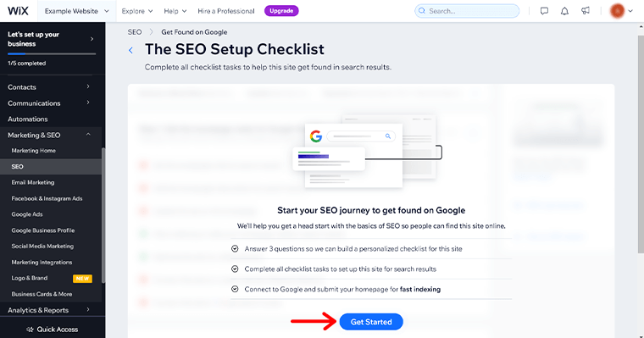Image resolution: width=644 pixels, height=338 pixels.
Task: Click the search magnifier icon
Action: tap(422, 11)
